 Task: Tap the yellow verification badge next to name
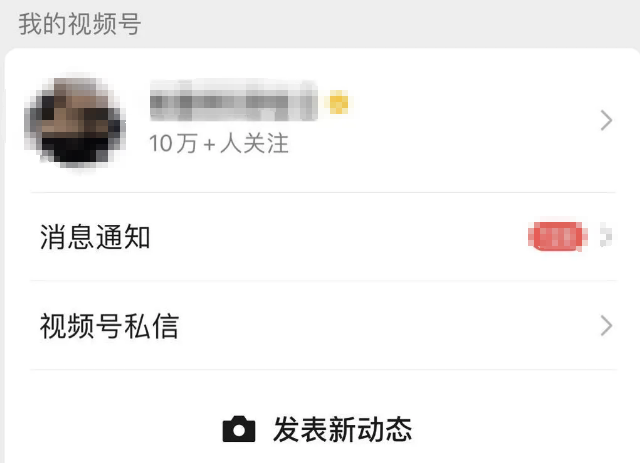click(x=338, y=102)
